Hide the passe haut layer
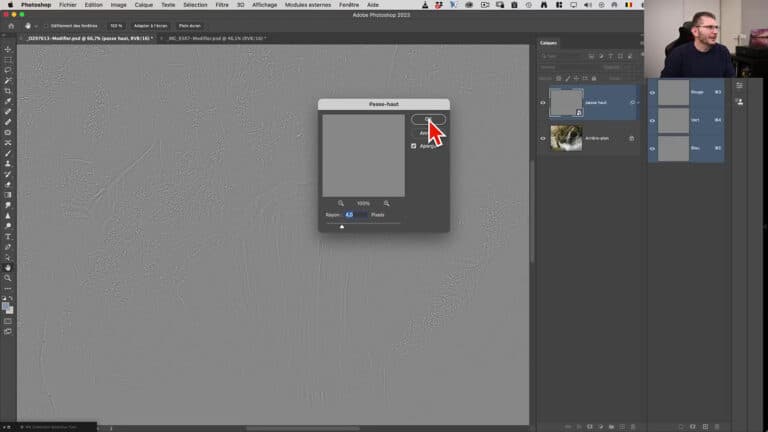This screenshot has height=432, width=768. coord(543,103)
